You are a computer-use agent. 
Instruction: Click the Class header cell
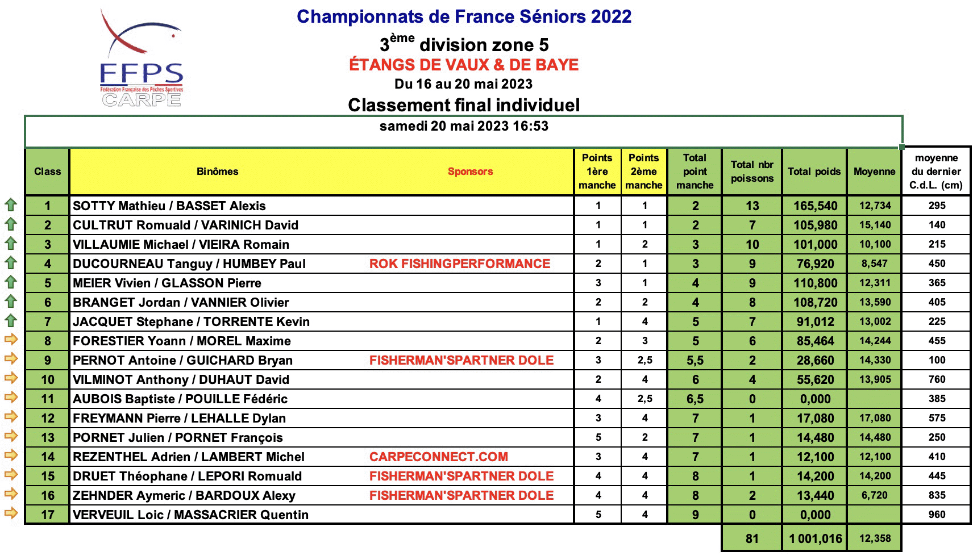(47, 172)
